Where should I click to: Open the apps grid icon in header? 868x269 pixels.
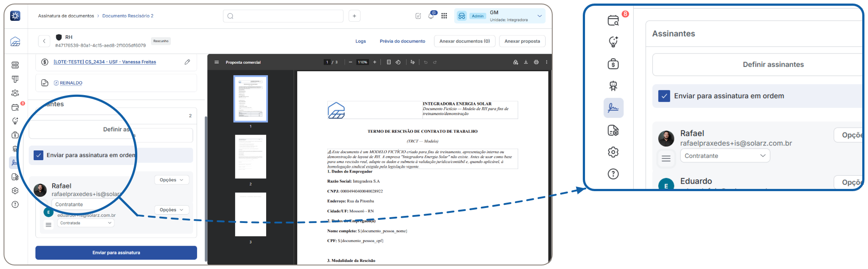click(444, 16)
